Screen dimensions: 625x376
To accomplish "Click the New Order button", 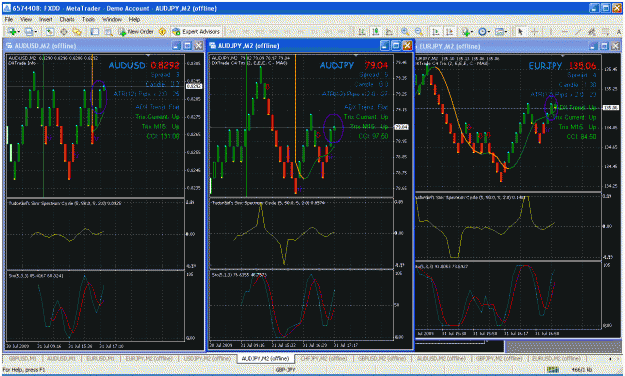I will point(136,31).
